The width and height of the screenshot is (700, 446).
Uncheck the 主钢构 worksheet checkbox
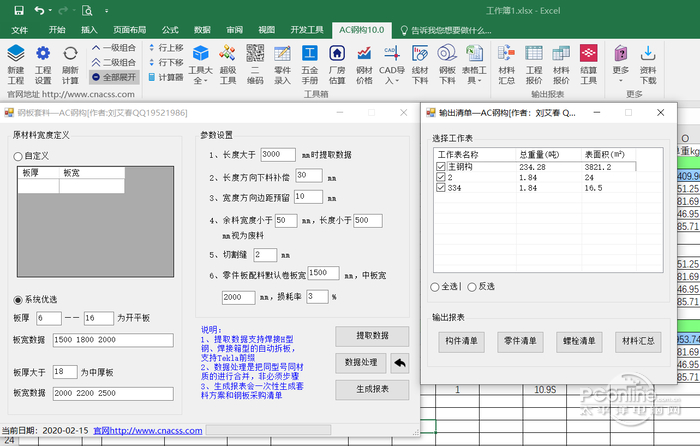coord(441,167)
